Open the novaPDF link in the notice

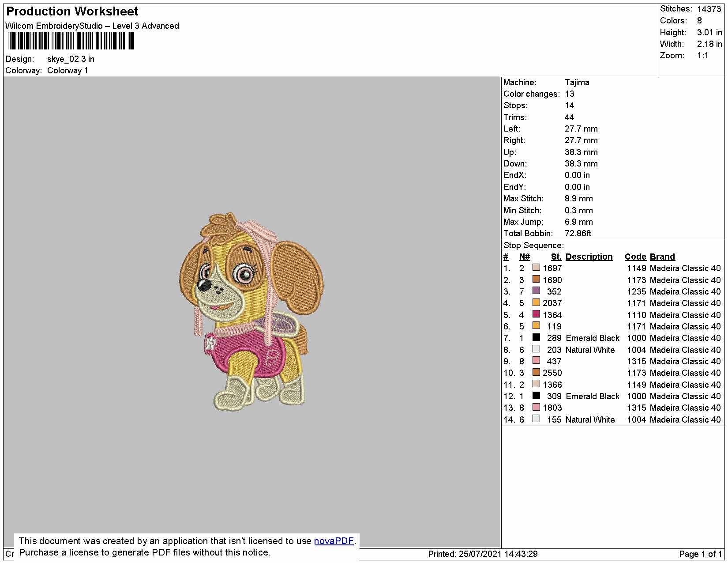coord(334,541)
